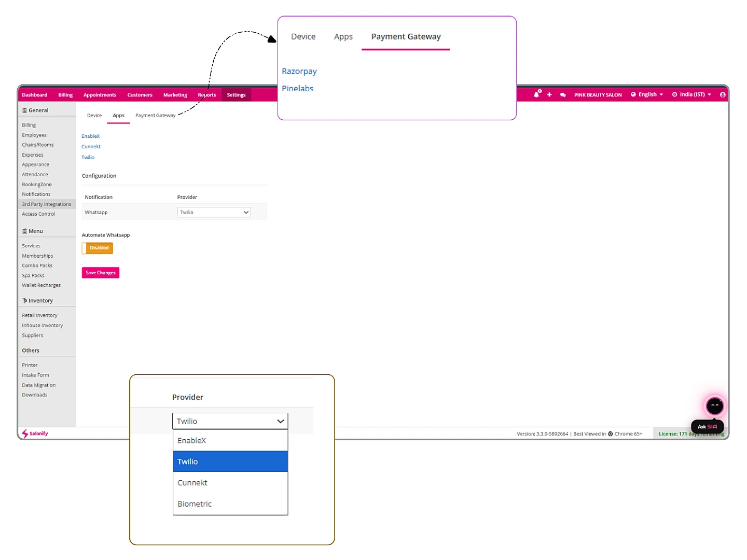Open the Razorpay link
The width and height of the screenshot is (747, 560).
(x=299, y=71)
